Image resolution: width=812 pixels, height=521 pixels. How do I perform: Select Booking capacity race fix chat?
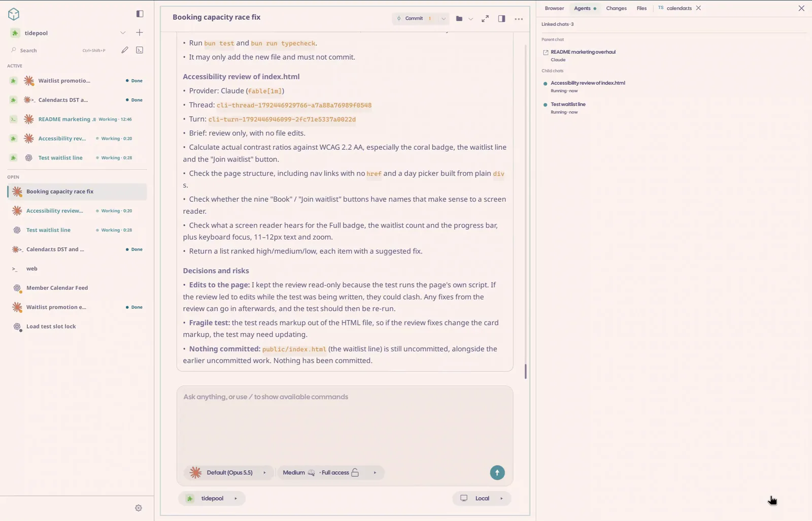77,191
